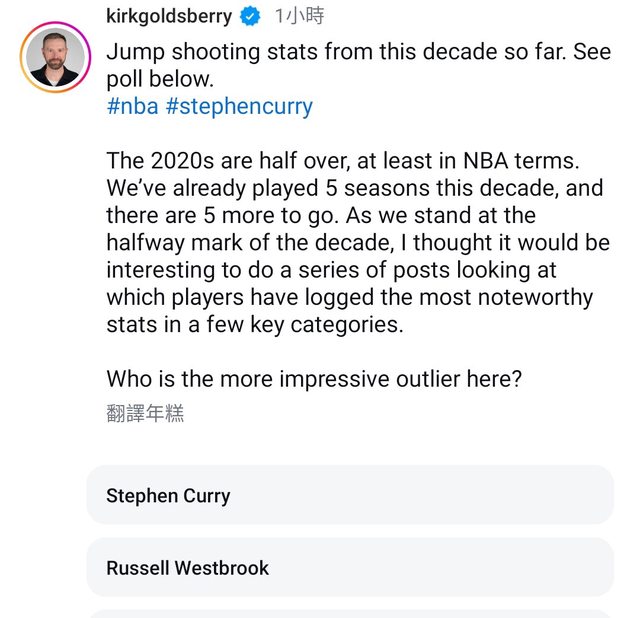Click the "Jump shooting stats" caption line

point(358,52)
